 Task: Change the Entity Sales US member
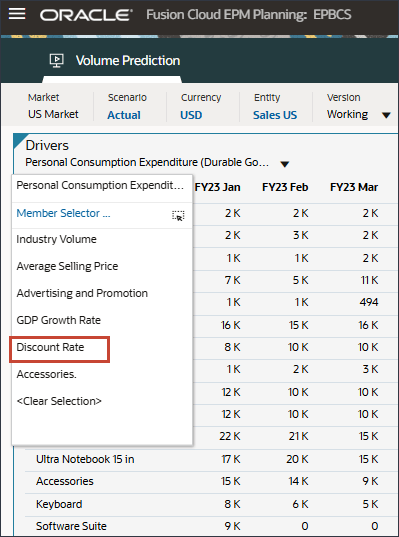pos(275,115)
